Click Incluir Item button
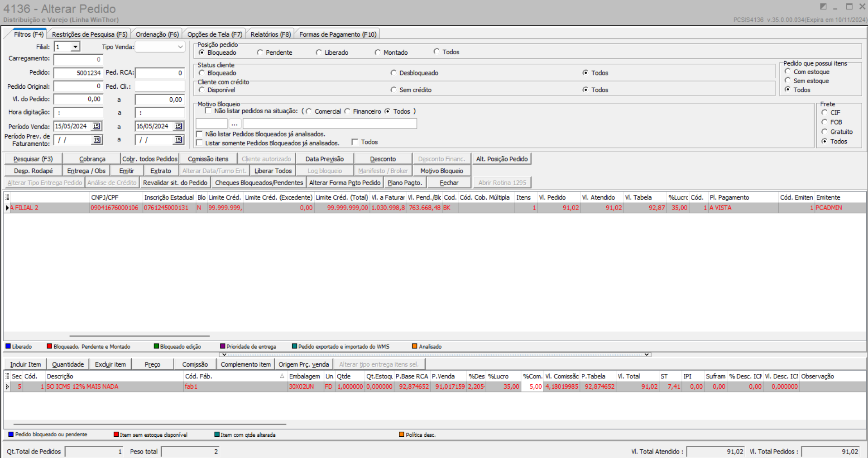Image resolution: width=868 pixels, height=458 pixels. click(25, 364)
